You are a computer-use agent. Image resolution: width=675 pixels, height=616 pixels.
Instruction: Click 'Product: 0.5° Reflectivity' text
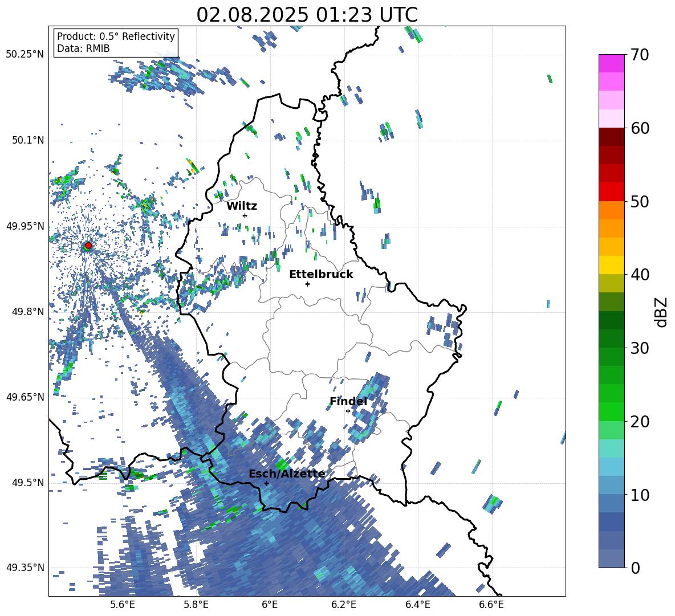(116, 36)
